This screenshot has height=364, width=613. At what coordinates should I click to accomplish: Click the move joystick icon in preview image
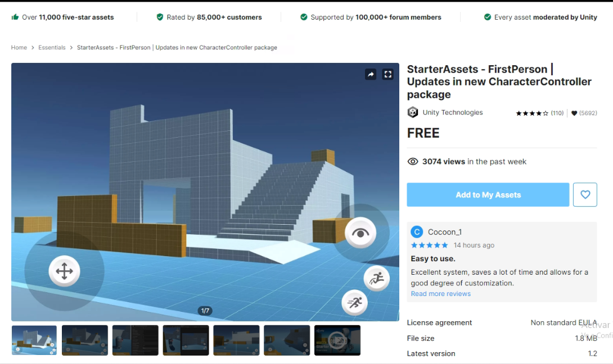[x=65, y=271]
